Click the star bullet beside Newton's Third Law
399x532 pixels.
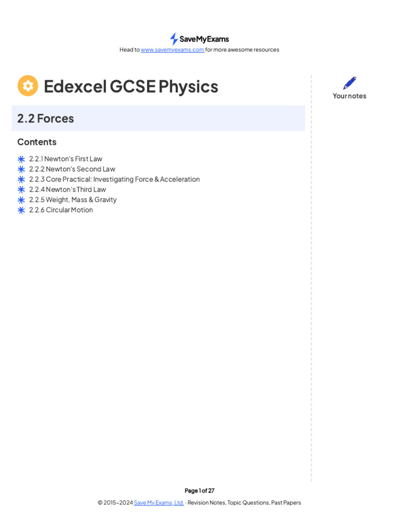21,190
